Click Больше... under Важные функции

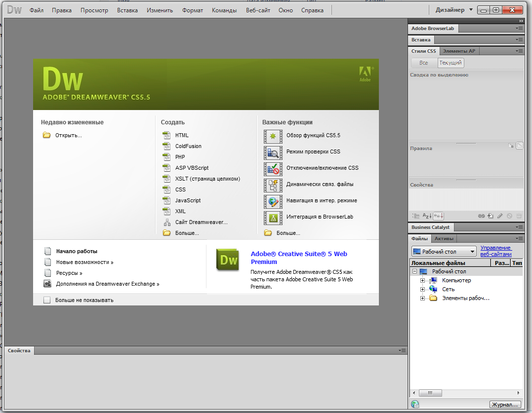point(288,233)
